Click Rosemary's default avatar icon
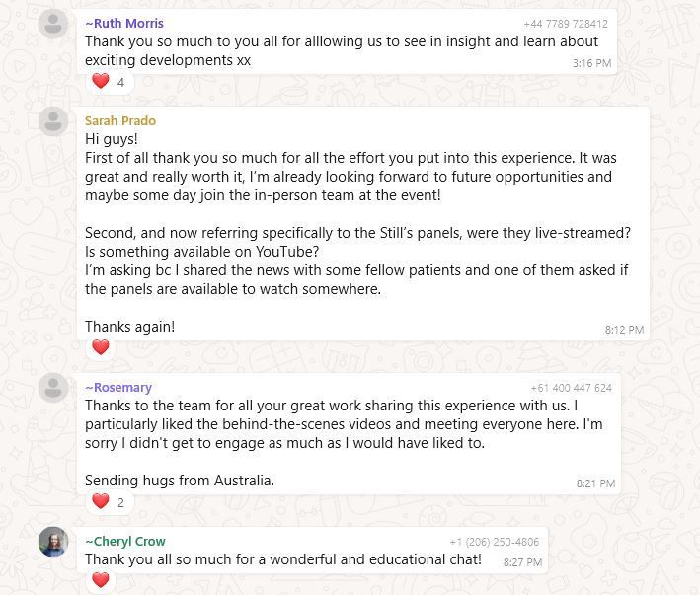The height and width of the screenshot is (595, 700). pyautogui.click(x=52, y=388)
